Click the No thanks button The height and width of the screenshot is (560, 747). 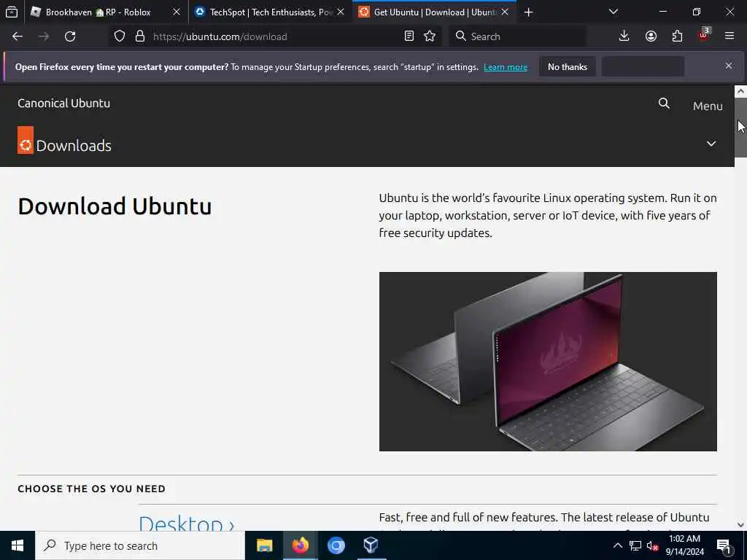(x=568, y=66)
